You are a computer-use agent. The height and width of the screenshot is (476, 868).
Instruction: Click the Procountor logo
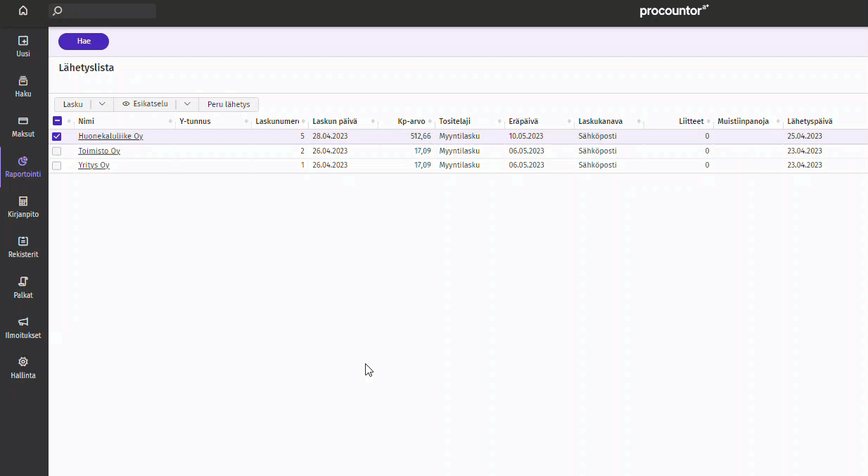(674, 11)
